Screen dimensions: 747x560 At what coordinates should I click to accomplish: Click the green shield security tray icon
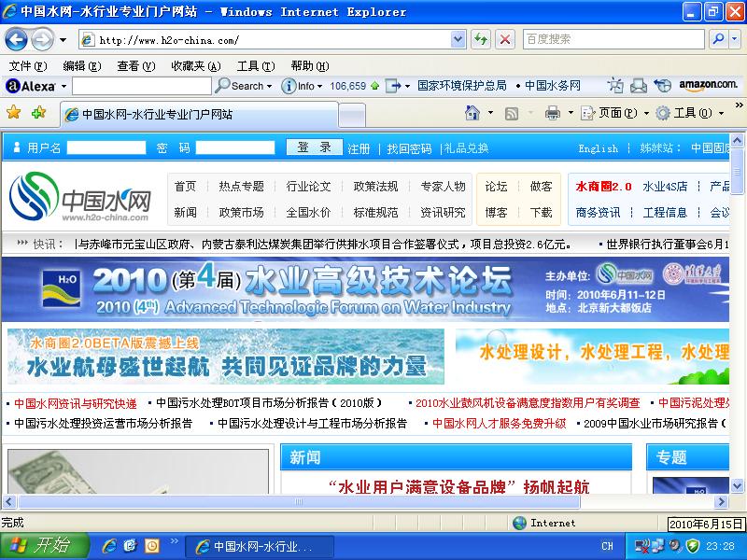coord(693,546)
